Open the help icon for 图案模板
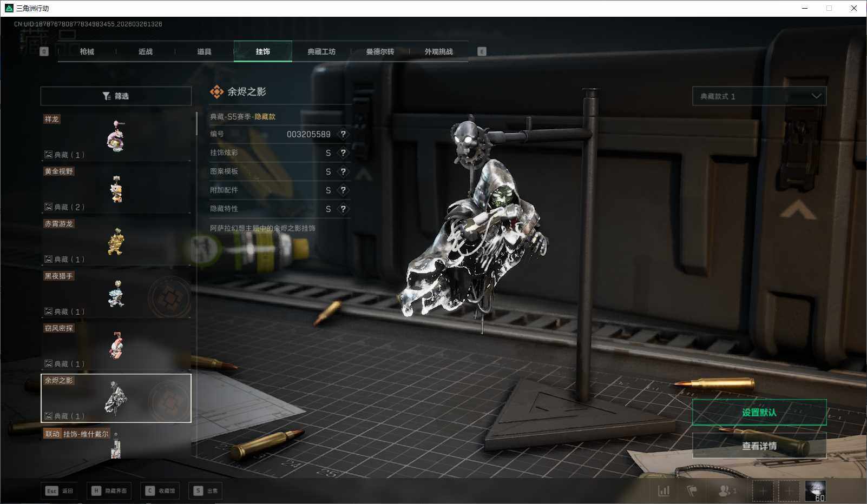The image size is (867, 504). click(x=343, y=171)
